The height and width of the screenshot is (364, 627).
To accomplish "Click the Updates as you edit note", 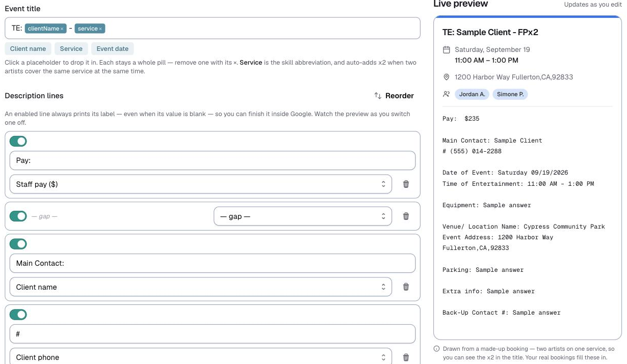I will point(593,5).
